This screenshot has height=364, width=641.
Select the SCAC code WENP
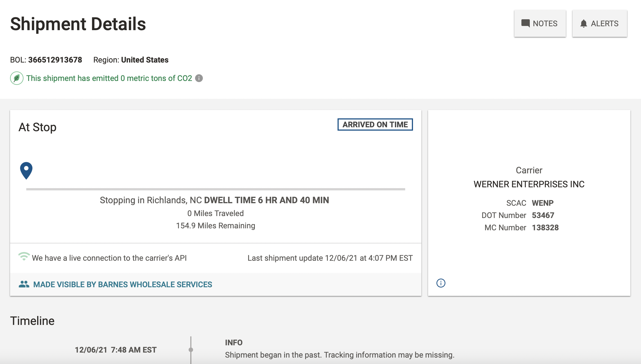(x=543, y=203)
